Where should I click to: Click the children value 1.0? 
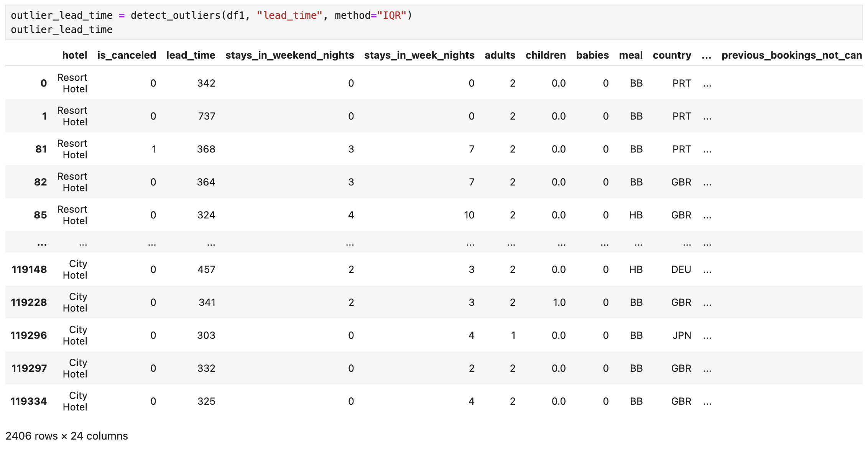(559, 302)
